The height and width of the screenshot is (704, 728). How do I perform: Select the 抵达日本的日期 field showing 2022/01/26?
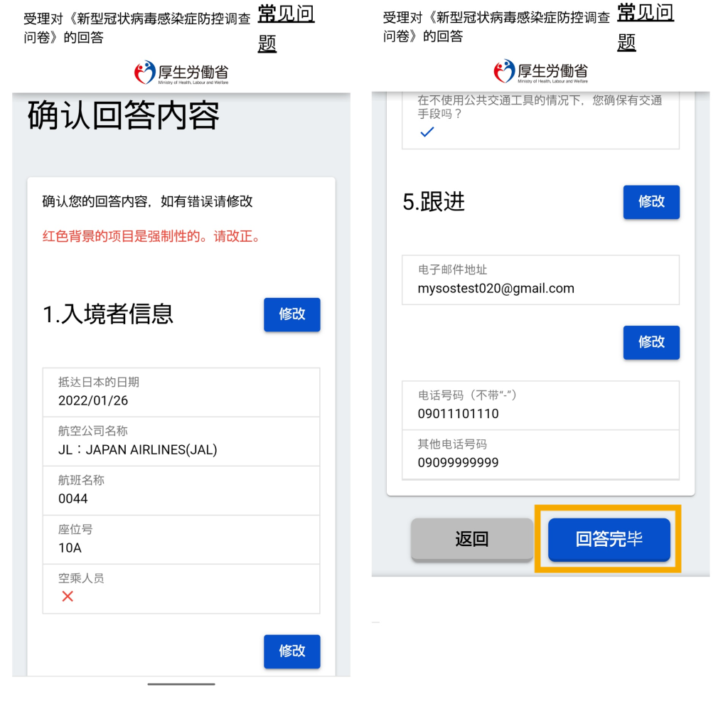(181, 393)
